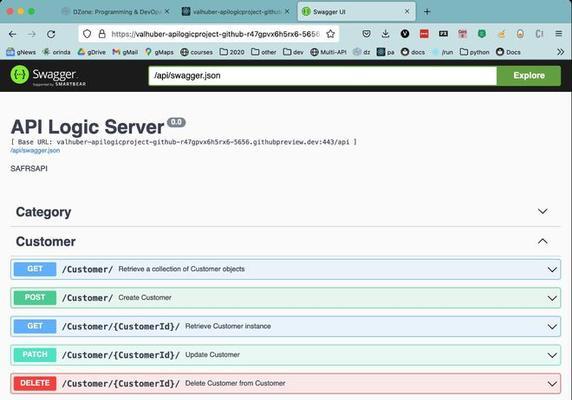The image size is (572, 400).
Task: Click the green shield extension icon
Action: (x=482, y=34)
